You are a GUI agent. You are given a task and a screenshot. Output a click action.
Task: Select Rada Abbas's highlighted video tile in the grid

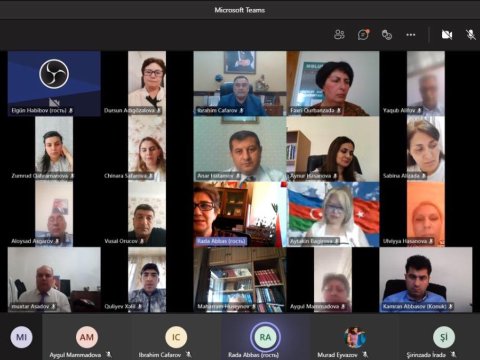(240, 214)
